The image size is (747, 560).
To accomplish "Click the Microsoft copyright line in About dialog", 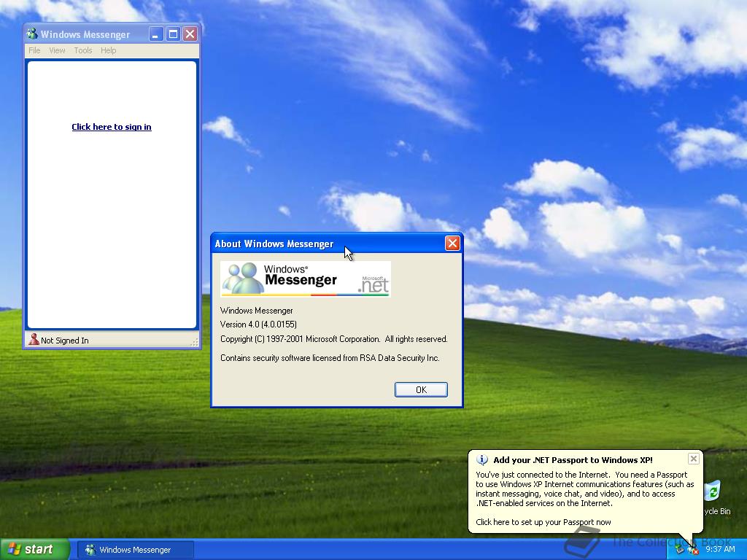I will (x=333, y=339).
